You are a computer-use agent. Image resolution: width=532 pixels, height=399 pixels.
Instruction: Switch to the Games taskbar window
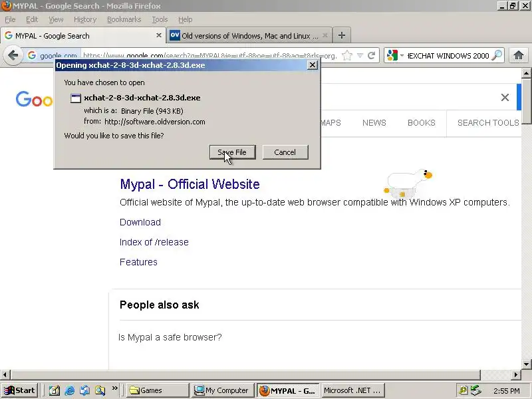[158, 390]
